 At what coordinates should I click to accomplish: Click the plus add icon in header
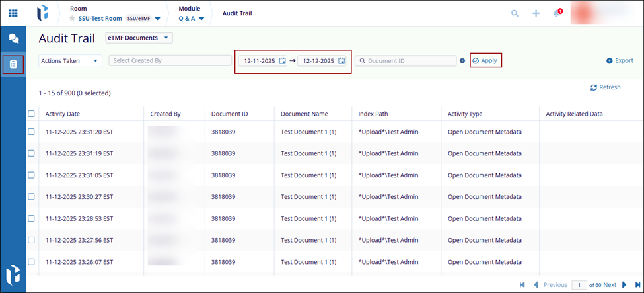pos(536,13)
